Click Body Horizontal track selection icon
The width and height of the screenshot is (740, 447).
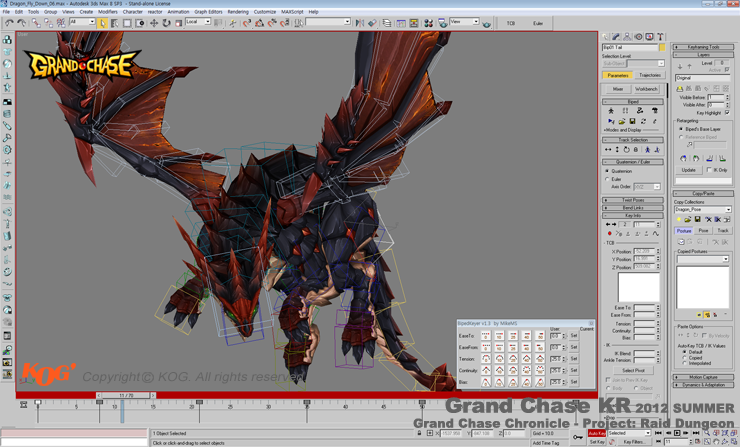[608, 150]
